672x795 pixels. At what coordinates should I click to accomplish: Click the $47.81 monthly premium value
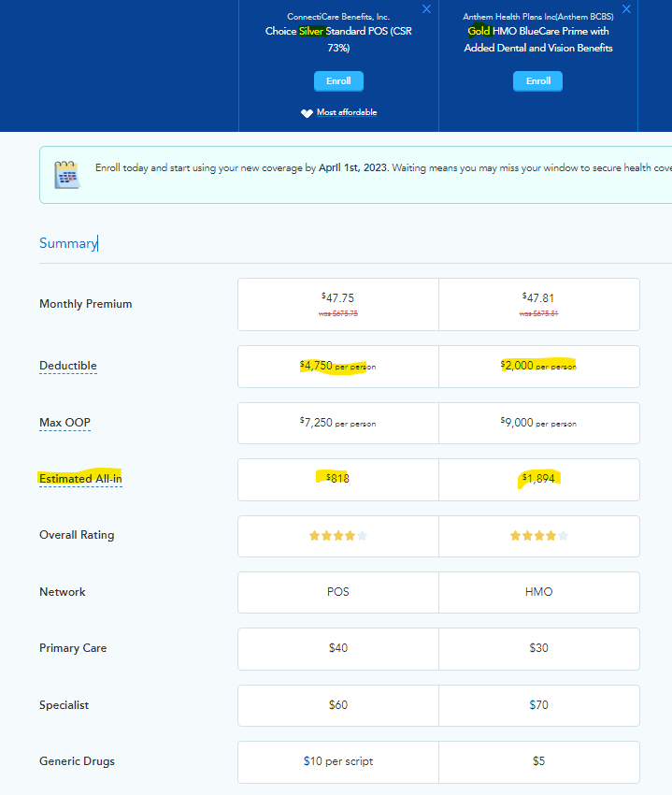[538, 297]
